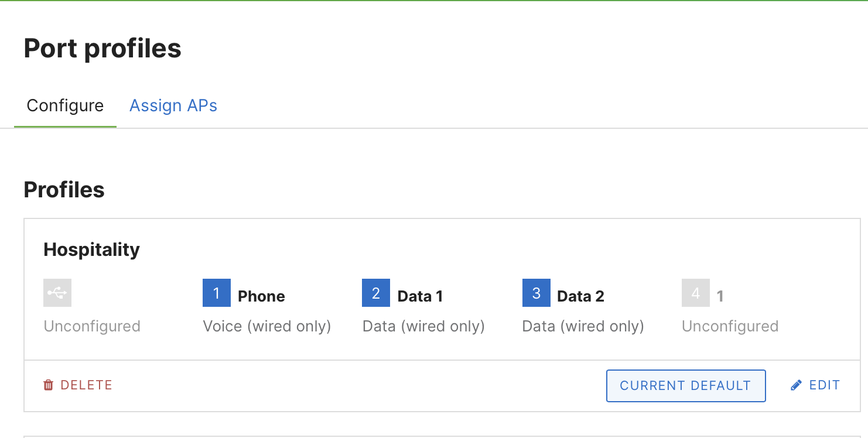868x438 pixels.
Task: Click the Profiles section heading
Action: tap(64, 189)
